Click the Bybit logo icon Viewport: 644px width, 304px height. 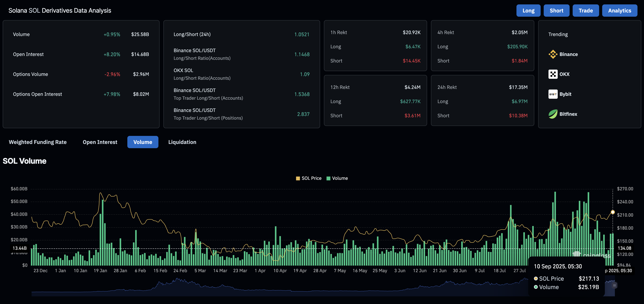(x=553, y=94)
